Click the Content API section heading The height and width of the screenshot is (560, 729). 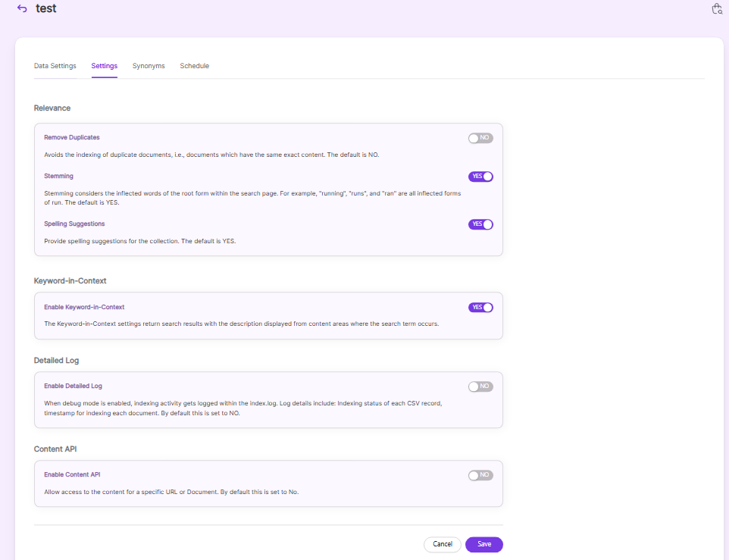tap(55, 449)
